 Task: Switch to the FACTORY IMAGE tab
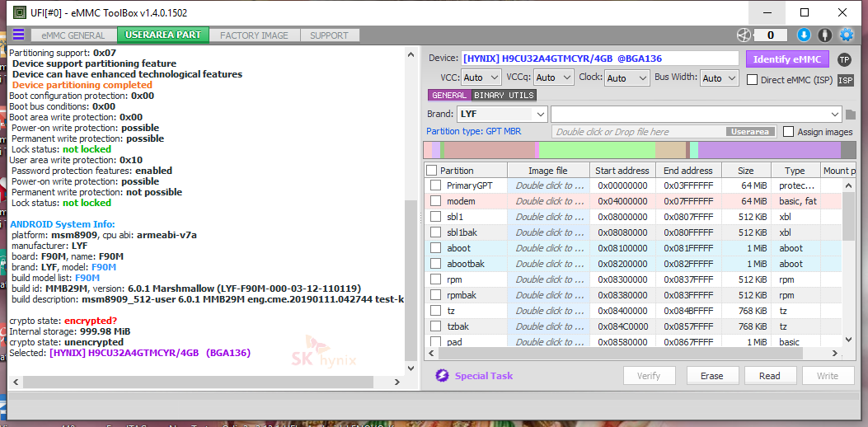tap(254, 35)
